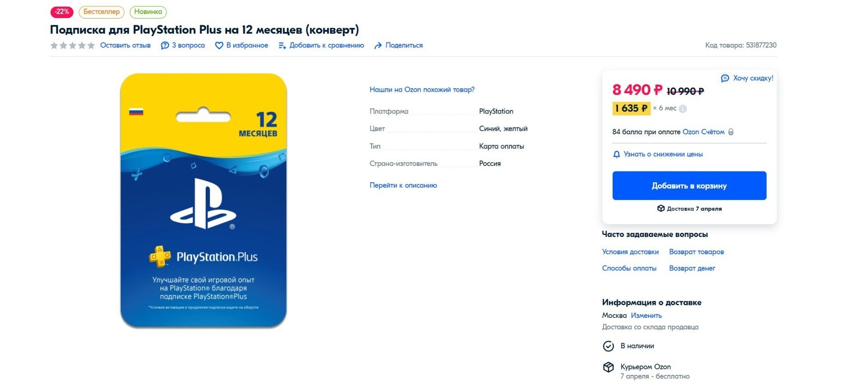Click the lock icon near Ozon Счётом

(x=731, y=132)
